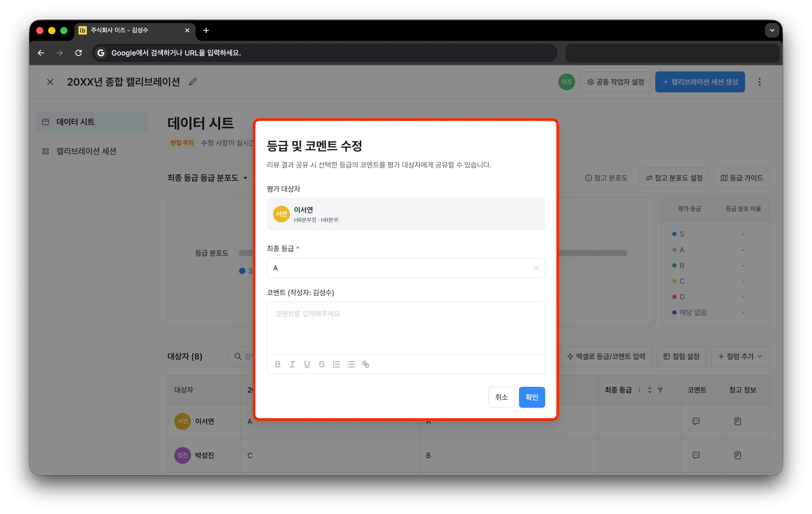Close the calibration page with X icon

pos(50,82)
